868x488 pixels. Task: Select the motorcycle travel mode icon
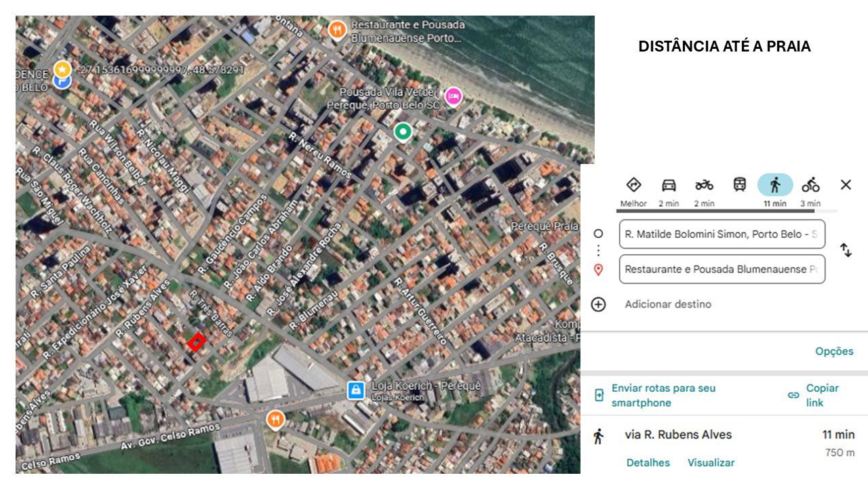pyautogui.click(x=704, y=185)
